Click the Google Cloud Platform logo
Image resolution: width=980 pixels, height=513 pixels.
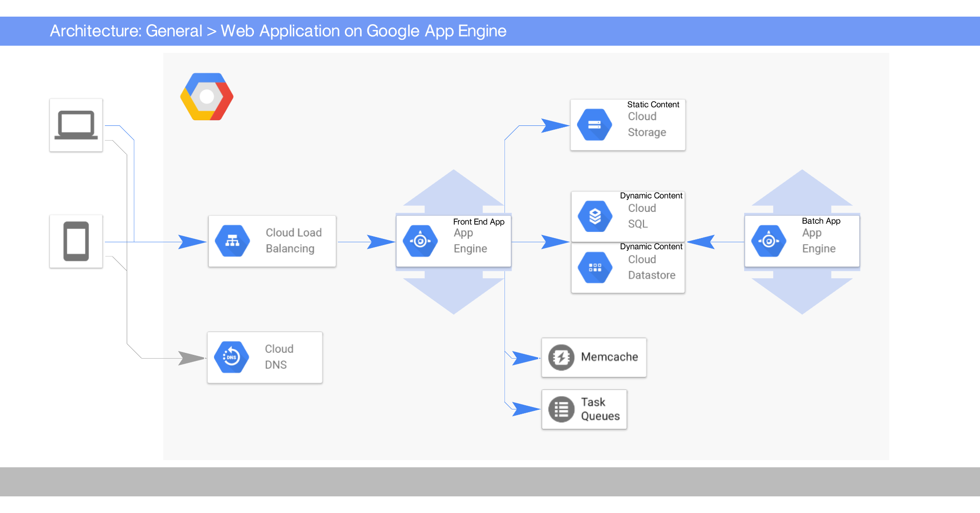coord(207,97)
